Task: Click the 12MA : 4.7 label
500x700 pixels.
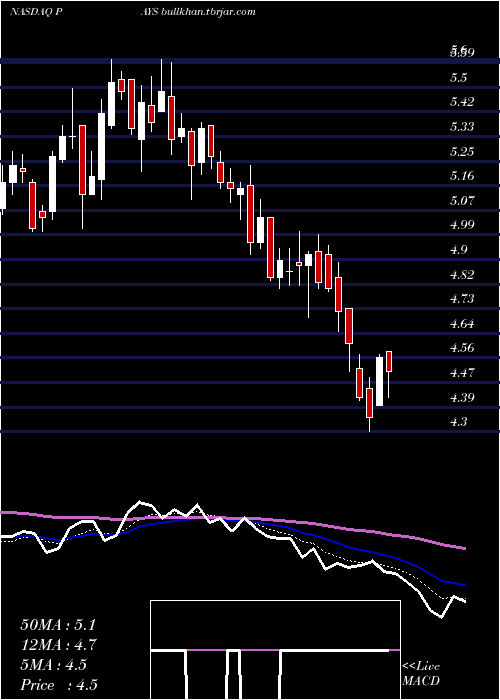Action: pyautogui.click(x=58, y=645)
